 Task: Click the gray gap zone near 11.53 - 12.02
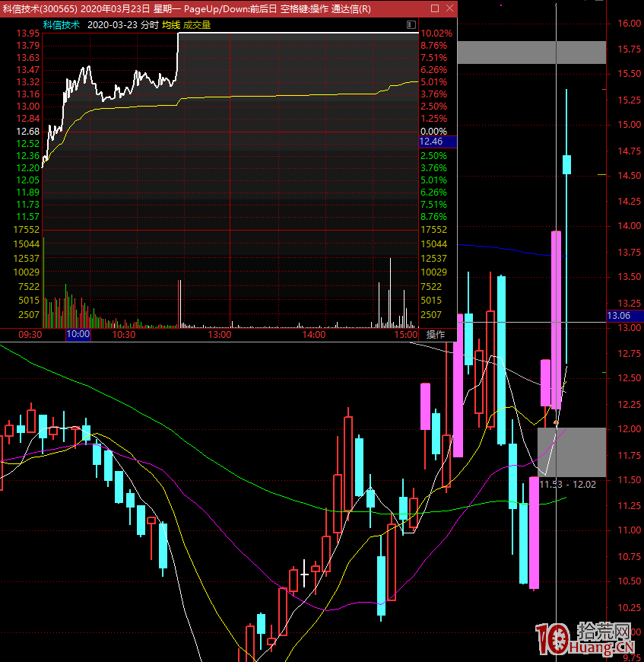click(x=572, y=452)
